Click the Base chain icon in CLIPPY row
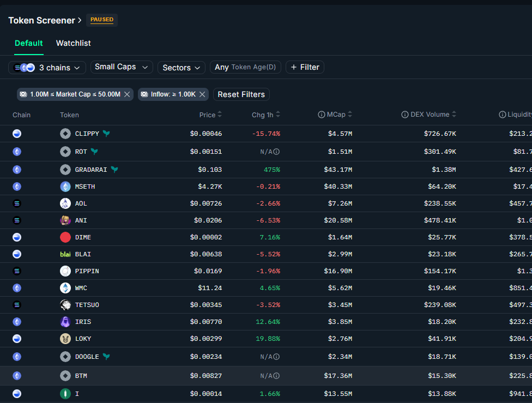532x403 pixels. (x=17, y=134)
